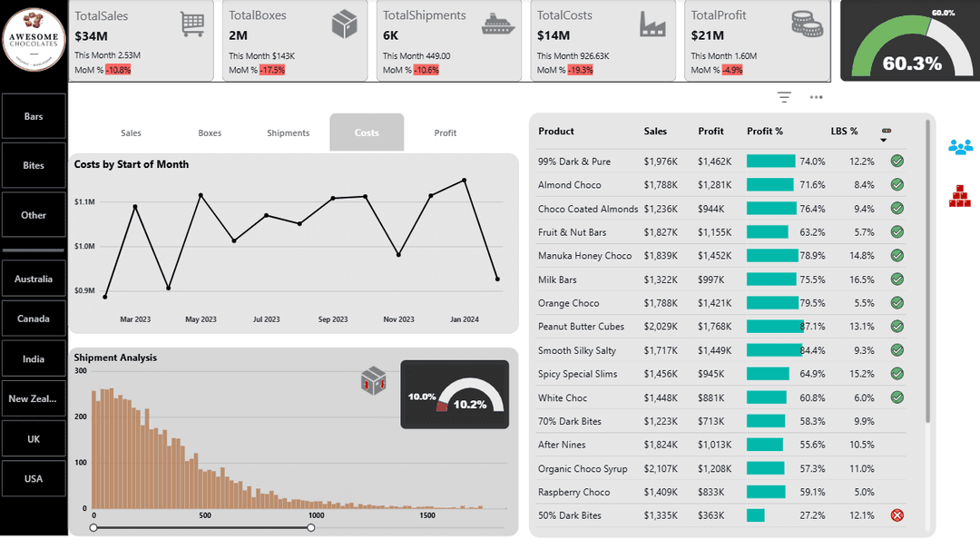Viewport: 980px width, 549px height.
Task: Select the Sales tab
Action: point(131,132)
